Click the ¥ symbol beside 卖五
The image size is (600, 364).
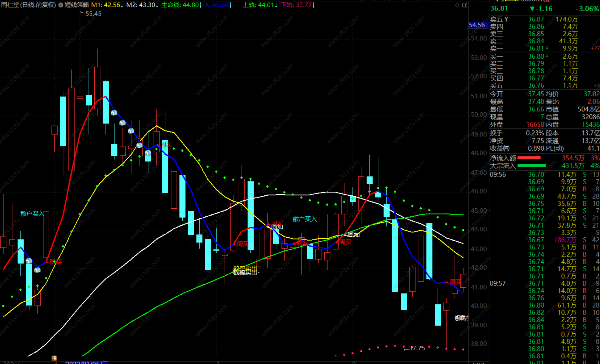click(x=506, y=19)
